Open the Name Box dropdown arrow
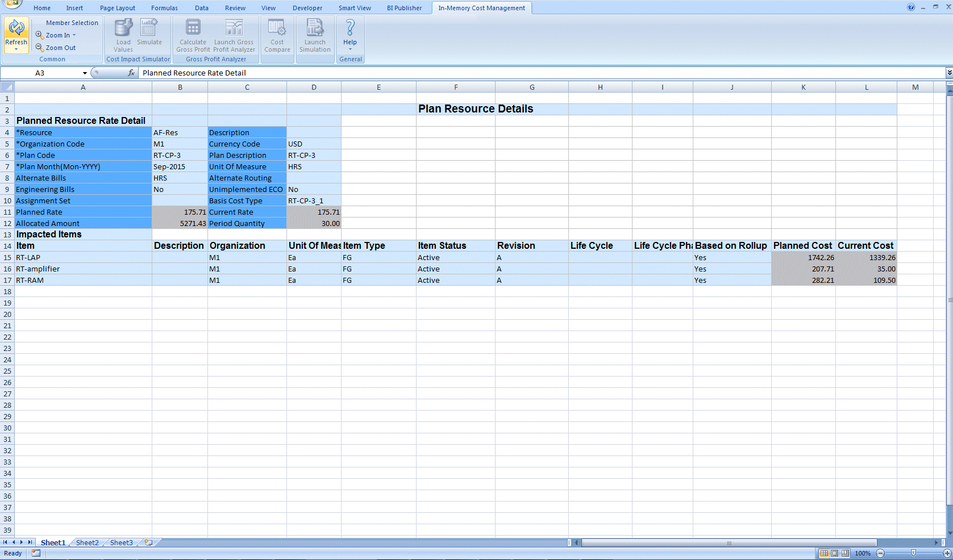Viewport: 953px width, 560px height. (85, 73)
